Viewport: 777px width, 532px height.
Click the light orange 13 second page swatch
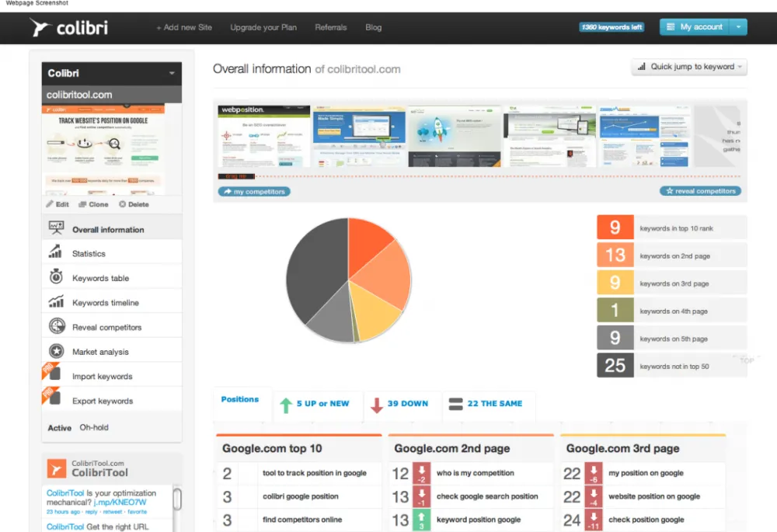615,255
